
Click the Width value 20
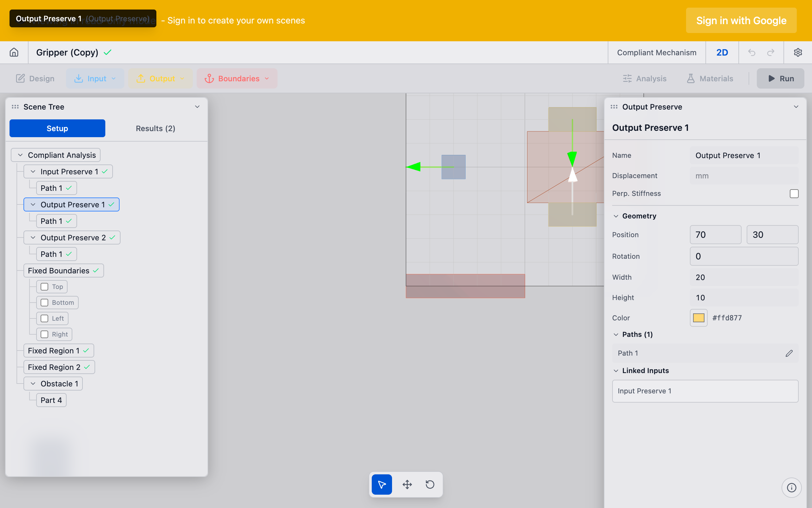tap(744, 277)
